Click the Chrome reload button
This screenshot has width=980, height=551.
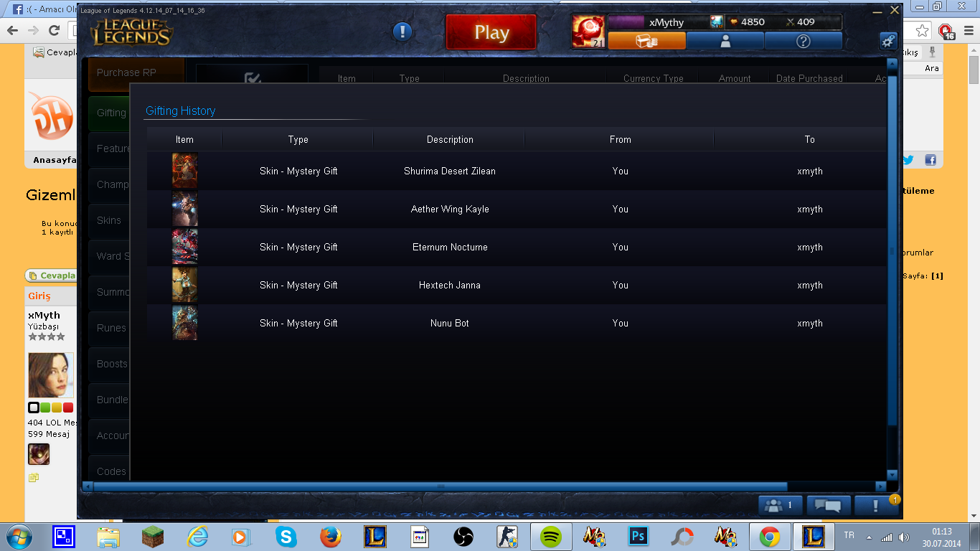tap(54, 30)
